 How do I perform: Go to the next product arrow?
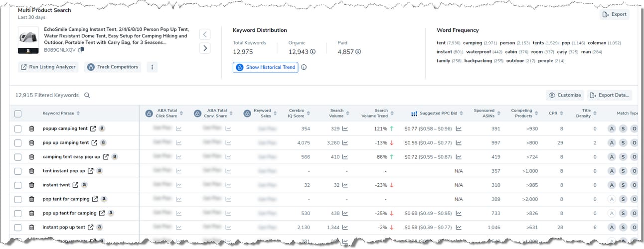[x=205, y=48]
